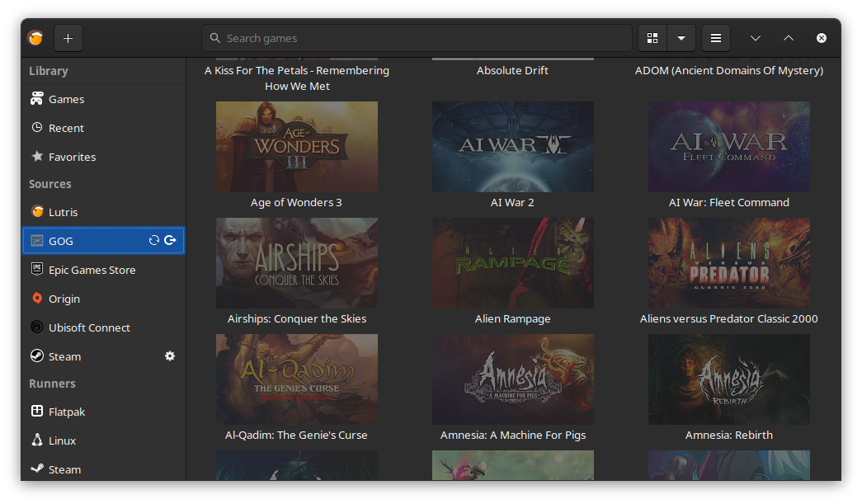
Task: Open Steam source settings gear
Action: 170,356
